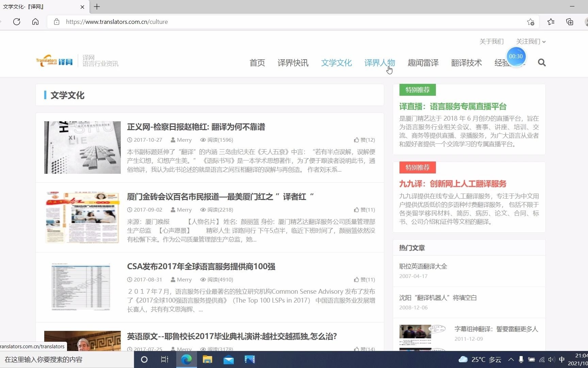Show hidden tray icons chevron
The height and width of the screenshot is (368, 588).
[x=511, y=359]
